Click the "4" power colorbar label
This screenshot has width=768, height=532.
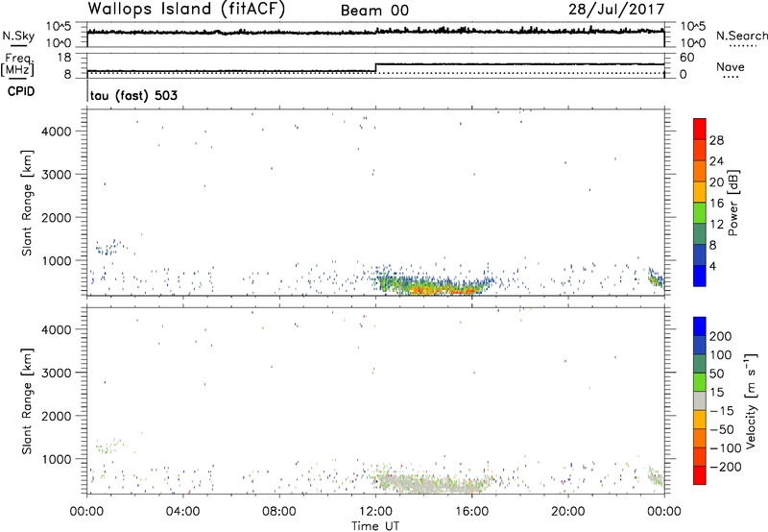click(713, 267)
